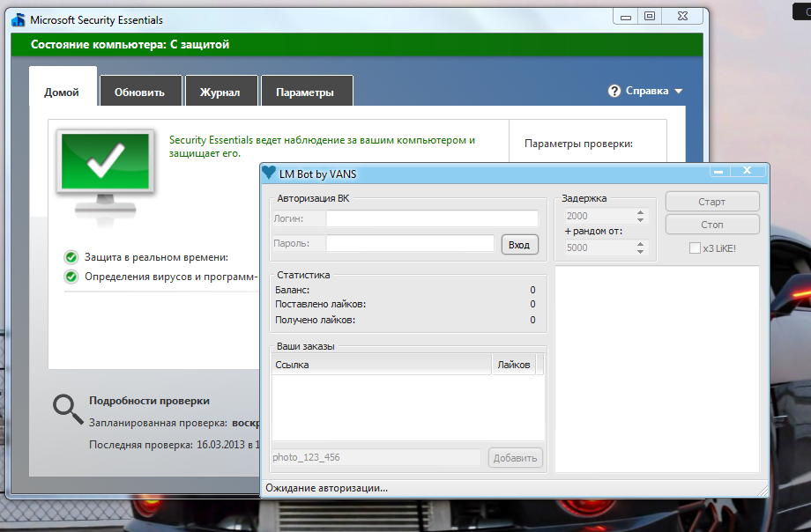811x532 pixels.
Task: Click the Старт button
Action: [x=711, y=202]
